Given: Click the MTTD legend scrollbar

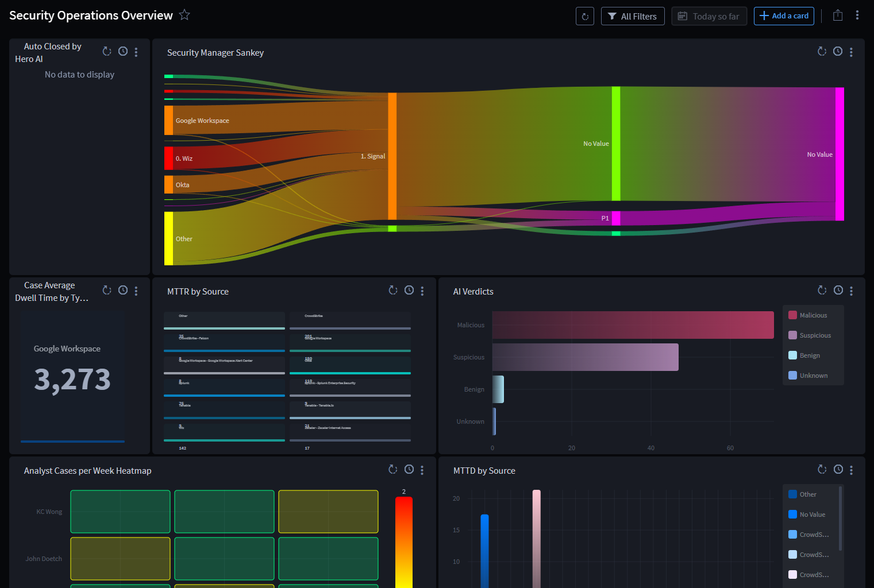Looking at the screenshot, I should point(841,518).
